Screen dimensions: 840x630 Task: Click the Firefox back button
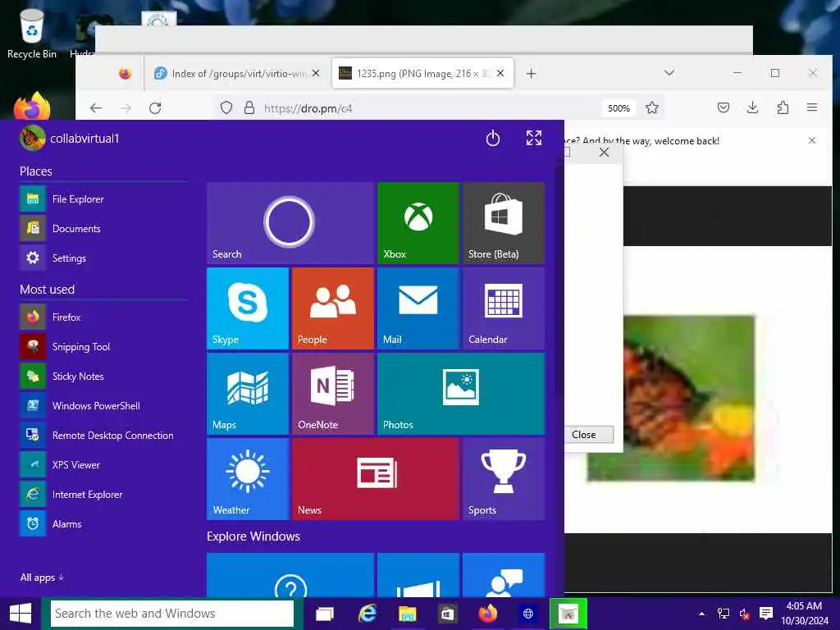[x=96, y=108]
